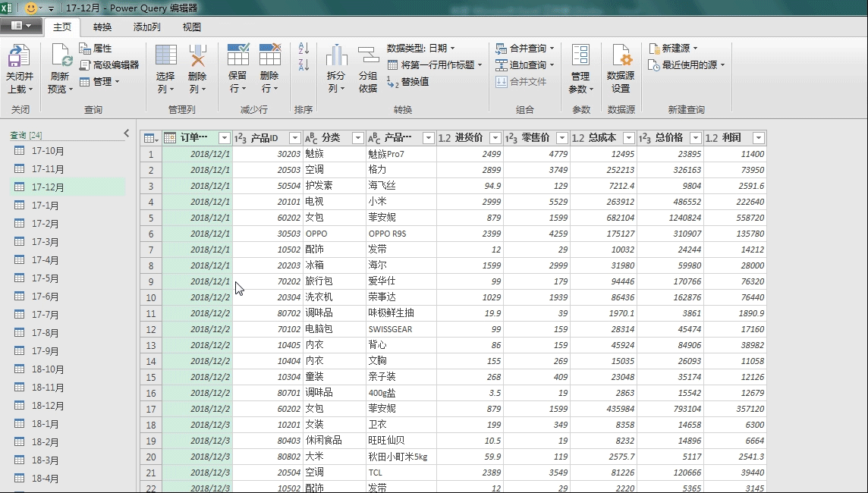Click the cell containing 味极鲜生抽
The image size is (868, 493).
coord(401,313)
